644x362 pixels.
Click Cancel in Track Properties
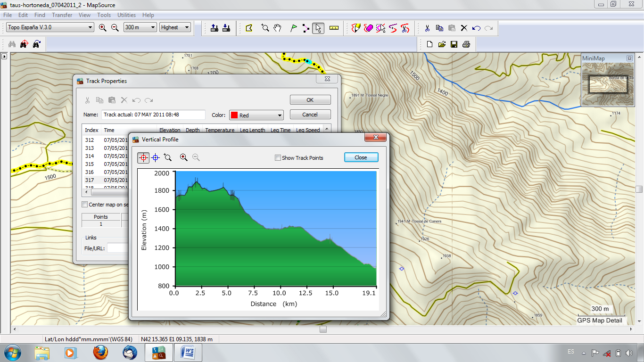[x=310, y=115]
